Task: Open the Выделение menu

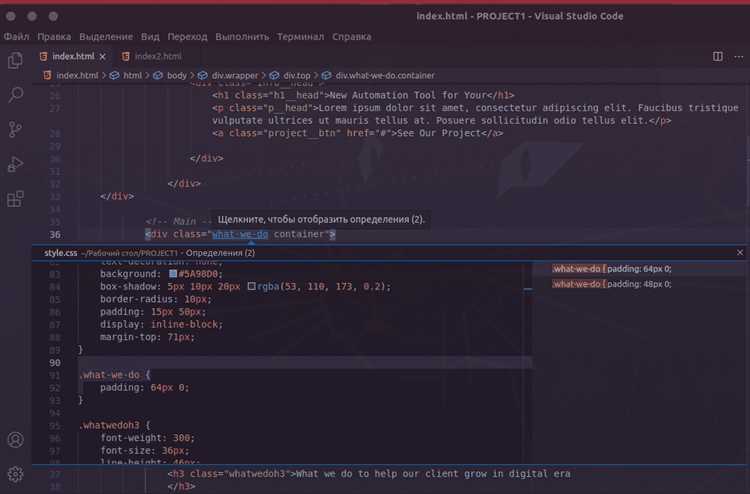Action: point(106,37)
